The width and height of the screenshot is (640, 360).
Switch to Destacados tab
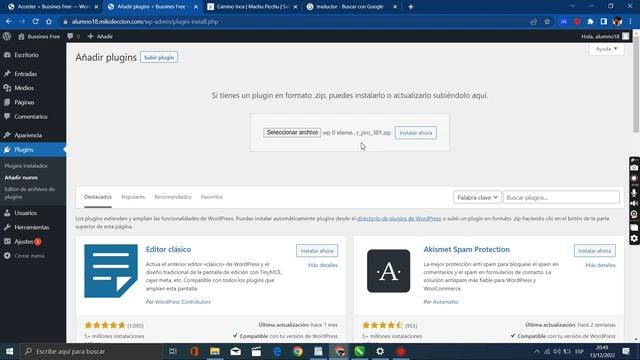point(98,197)
